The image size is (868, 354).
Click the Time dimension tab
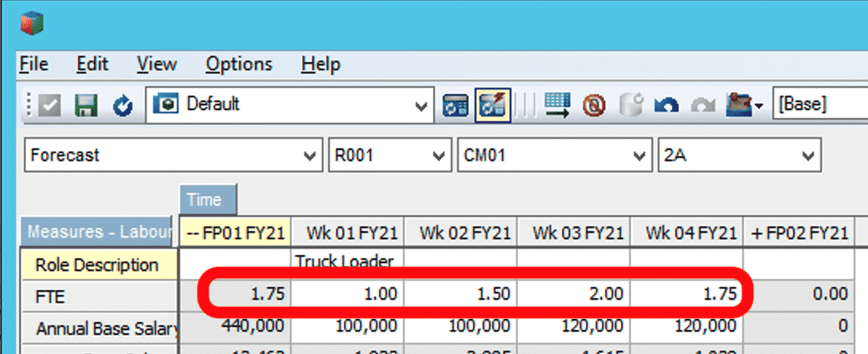tap(208, 199)
